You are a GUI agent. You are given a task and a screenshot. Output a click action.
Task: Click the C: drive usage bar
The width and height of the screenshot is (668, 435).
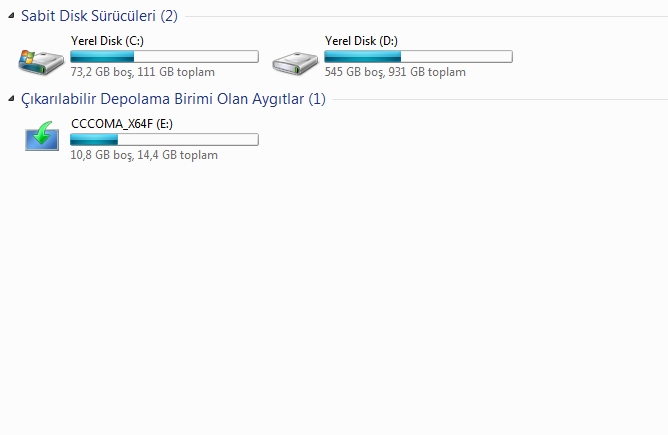pos(164,57)
